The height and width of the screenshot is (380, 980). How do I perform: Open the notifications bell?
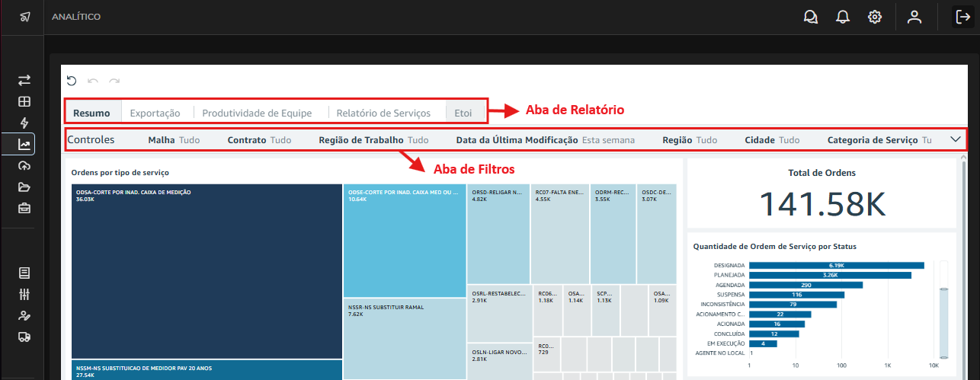[843, 17]
